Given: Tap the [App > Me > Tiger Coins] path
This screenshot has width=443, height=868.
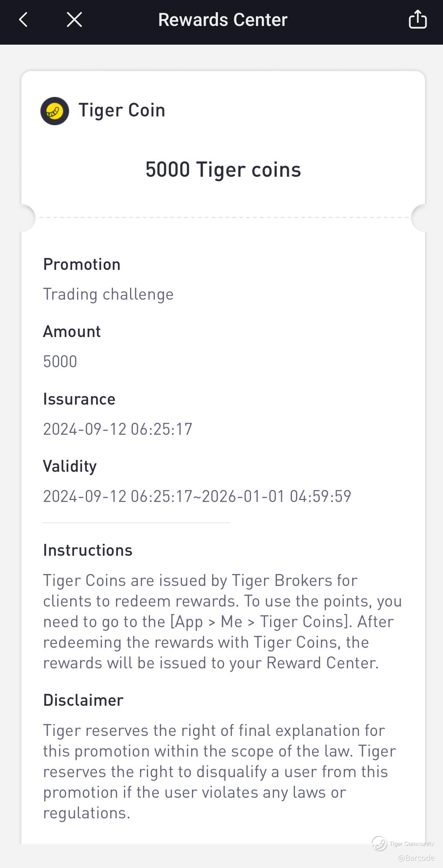Looking at the screenshot, I should (261, 622).
